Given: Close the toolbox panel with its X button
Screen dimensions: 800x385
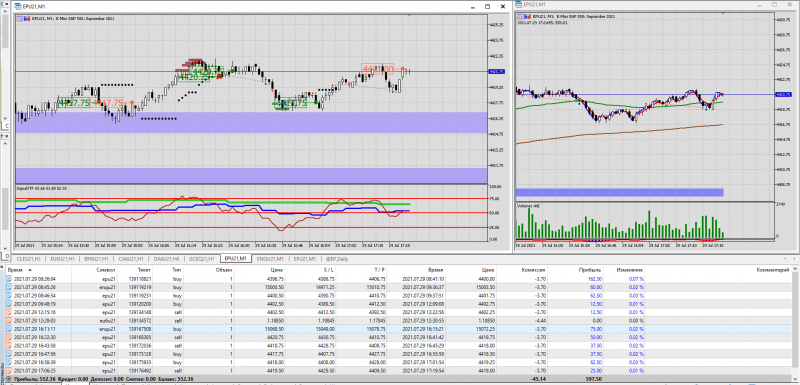Looking at the screenshot, I should pyautogui.click(x=3, y=266).
